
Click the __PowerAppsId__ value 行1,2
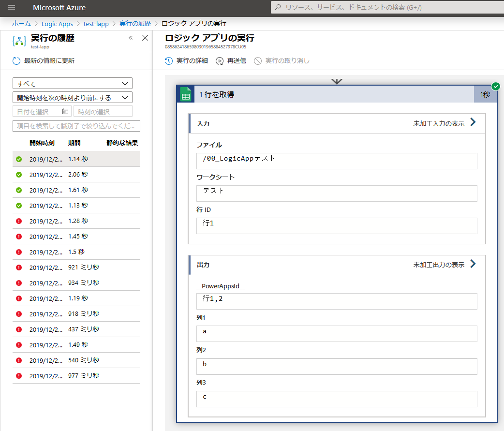337,301
